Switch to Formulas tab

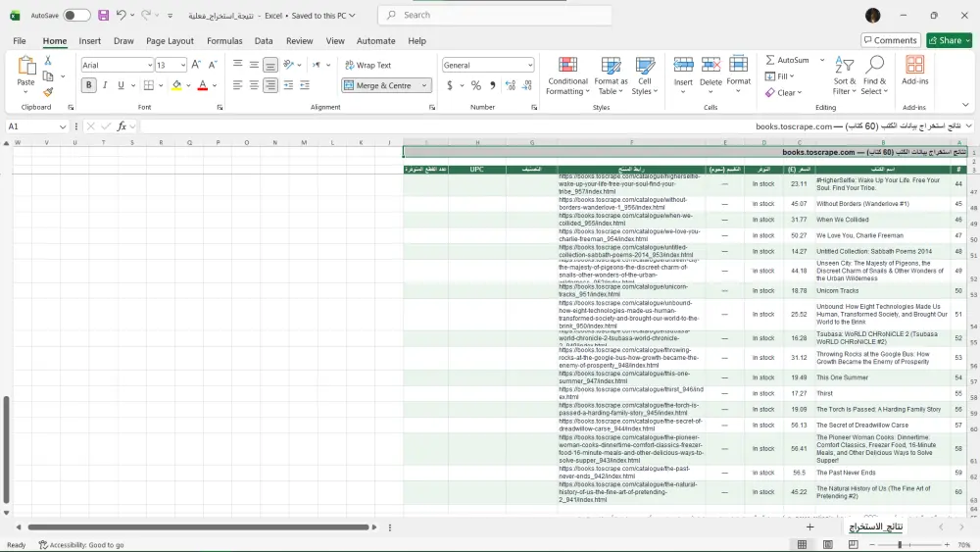tap(224, 40)
